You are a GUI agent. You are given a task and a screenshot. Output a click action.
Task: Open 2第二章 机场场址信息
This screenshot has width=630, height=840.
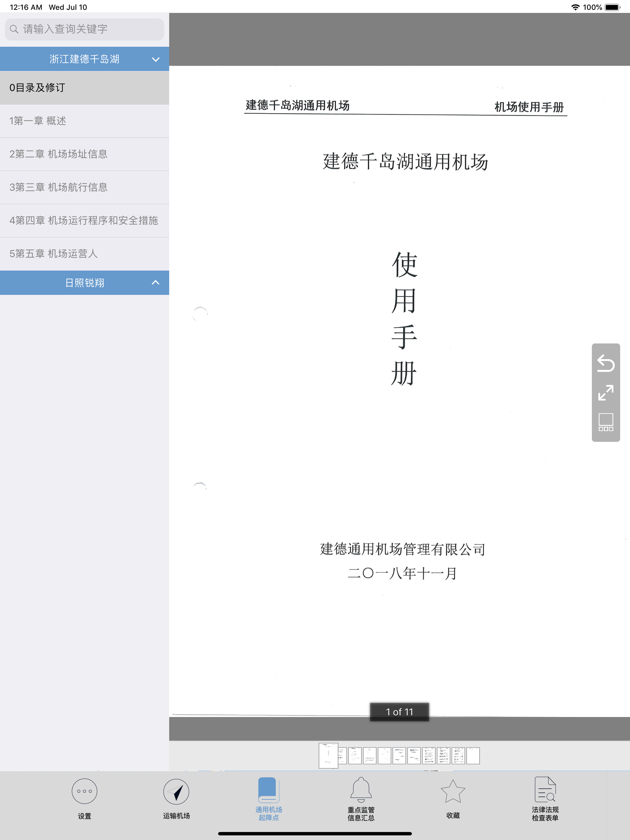[x=84, y=154]
